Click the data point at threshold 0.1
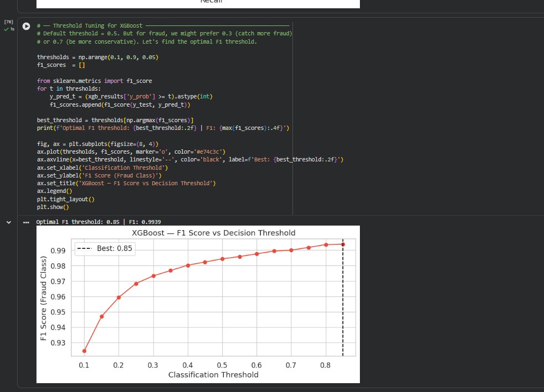Image resolution: width=544 pixels, height=392 pixels. tap(84, 351)
